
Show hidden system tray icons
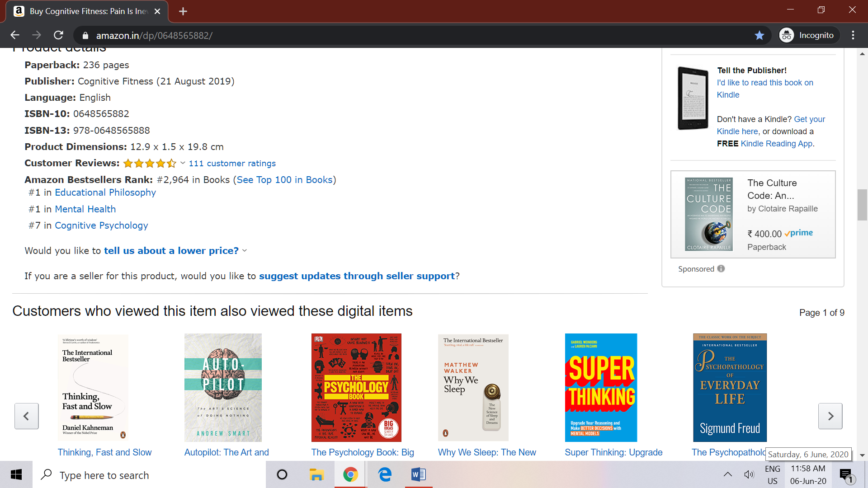(x=728, y=474)
